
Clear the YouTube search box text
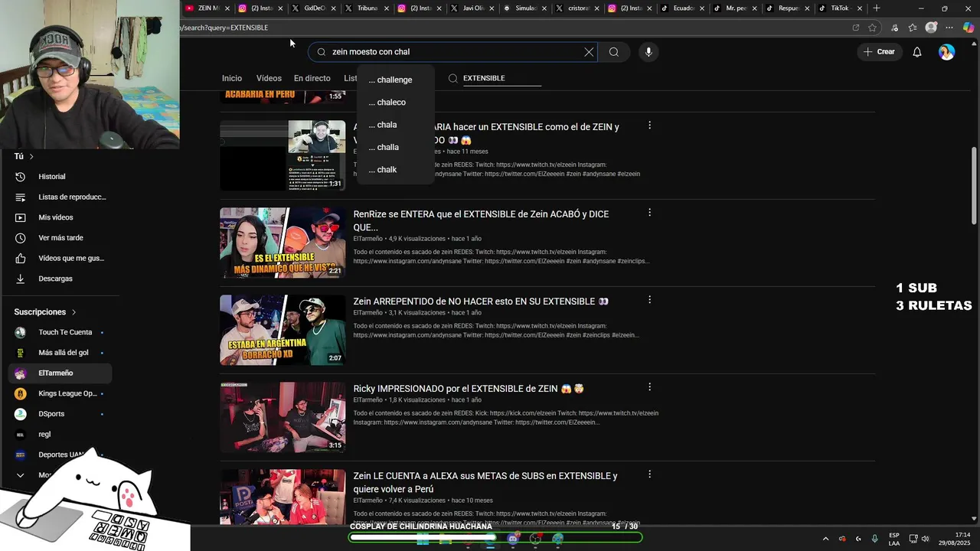[589, 52]
